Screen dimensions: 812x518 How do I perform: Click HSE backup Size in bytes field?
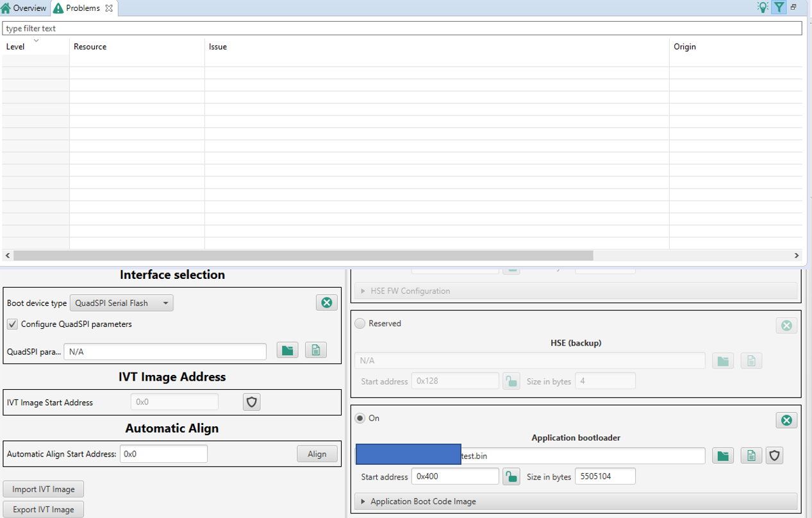pos(605,381)
